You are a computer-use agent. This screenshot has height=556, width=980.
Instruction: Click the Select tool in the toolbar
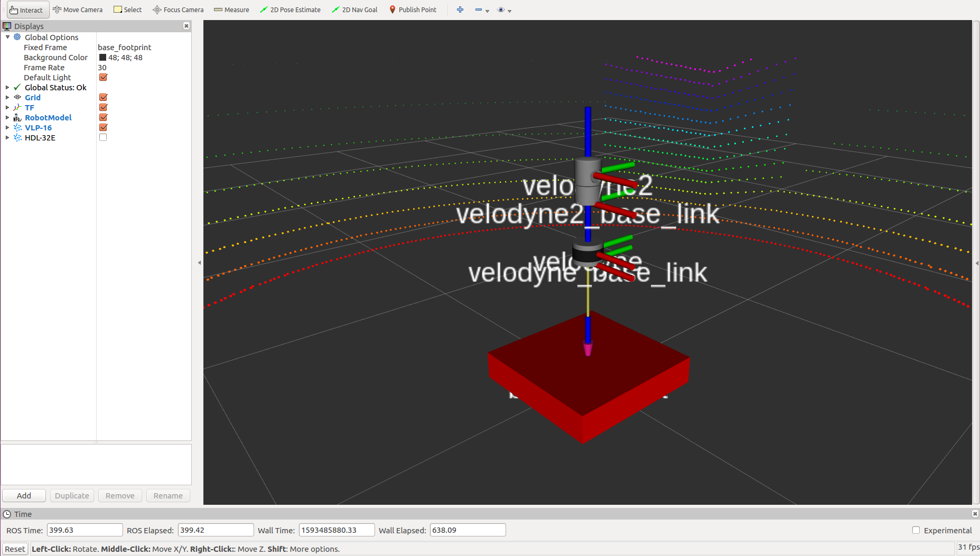(x=127, y=10)
